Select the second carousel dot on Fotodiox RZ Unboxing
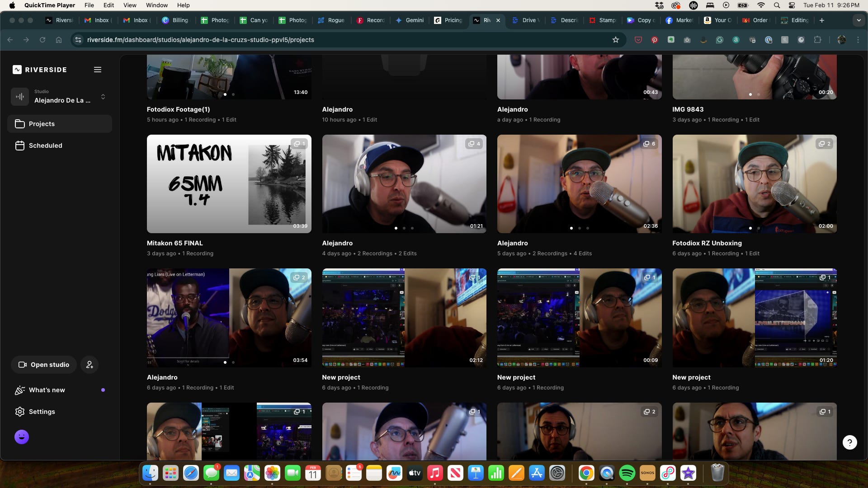This screenshot has width=868, height=488. click(758, 228)
